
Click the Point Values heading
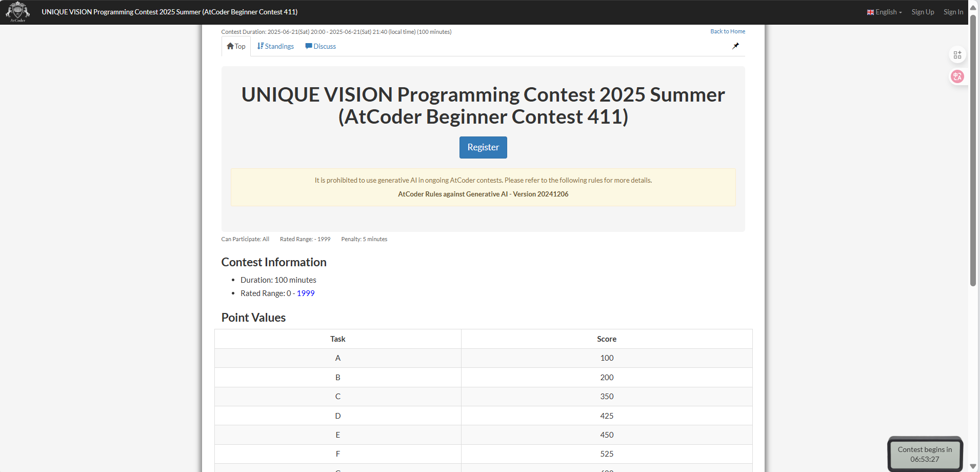pyautogui.click(x=253, y=318)
